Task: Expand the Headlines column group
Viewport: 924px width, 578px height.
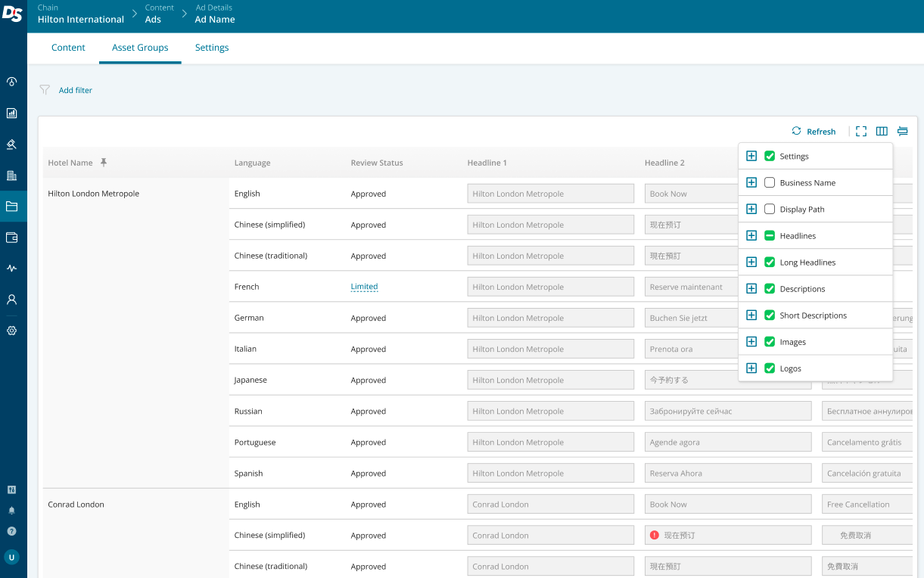Action: click(751, 235)
